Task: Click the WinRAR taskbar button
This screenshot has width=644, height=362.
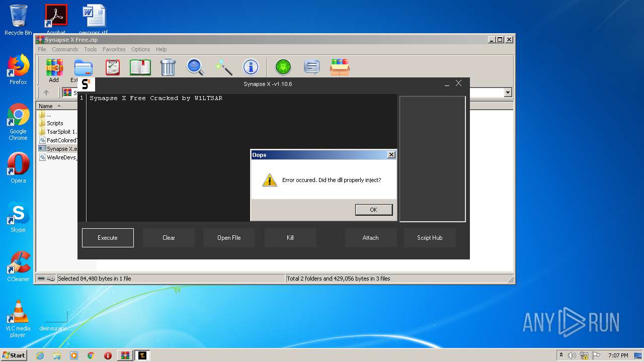Action: [x=125, y=355]
